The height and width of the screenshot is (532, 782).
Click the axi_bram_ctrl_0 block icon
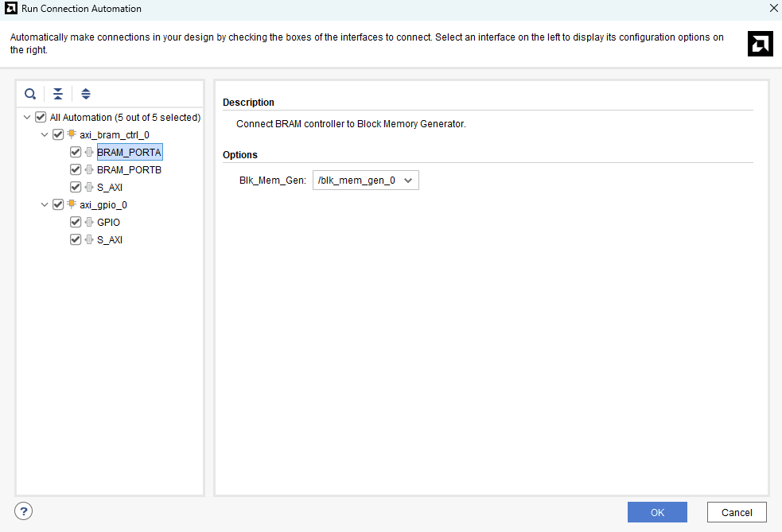(x=72, y=135)
